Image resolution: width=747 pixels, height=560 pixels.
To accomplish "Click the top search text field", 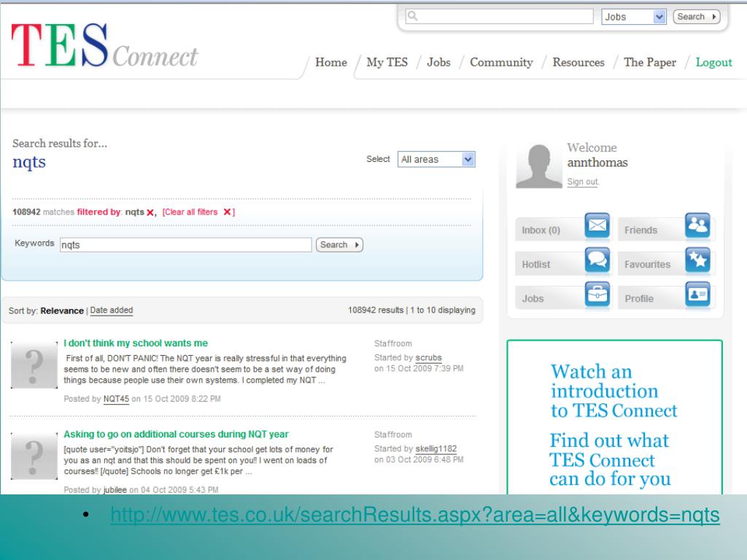I will point(499,16).
